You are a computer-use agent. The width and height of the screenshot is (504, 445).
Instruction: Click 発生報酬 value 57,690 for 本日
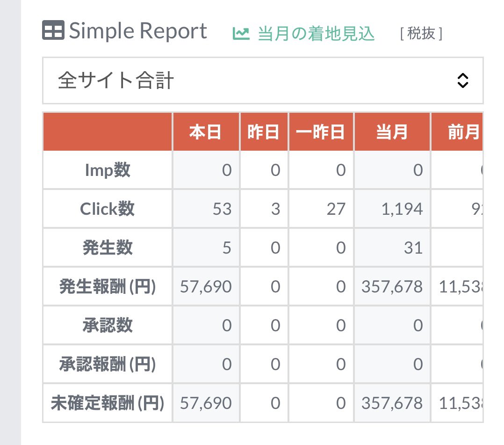[x=206, y=287]
